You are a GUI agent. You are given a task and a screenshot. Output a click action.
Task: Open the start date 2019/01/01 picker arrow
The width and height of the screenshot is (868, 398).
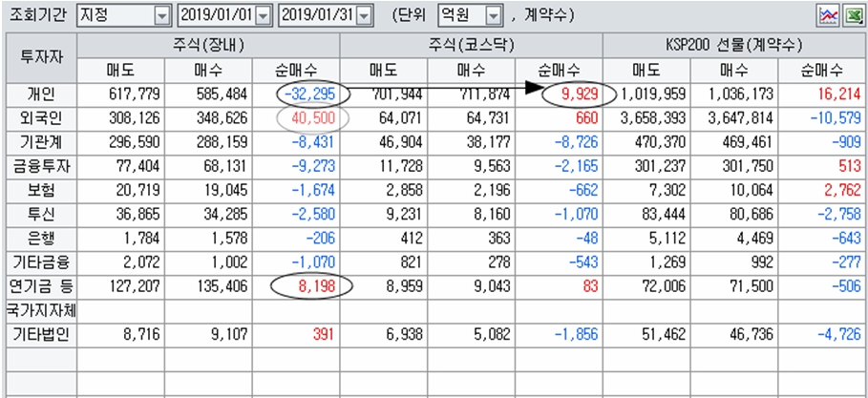263,16
